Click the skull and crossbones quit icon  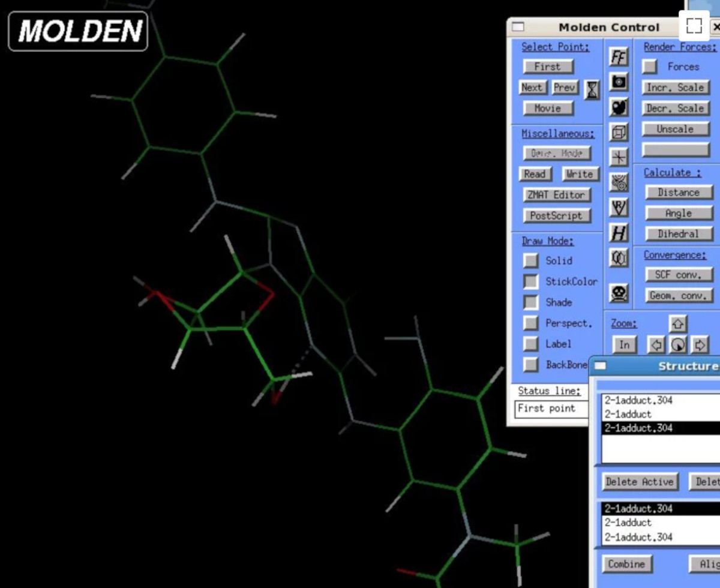(x=619, y=293)
